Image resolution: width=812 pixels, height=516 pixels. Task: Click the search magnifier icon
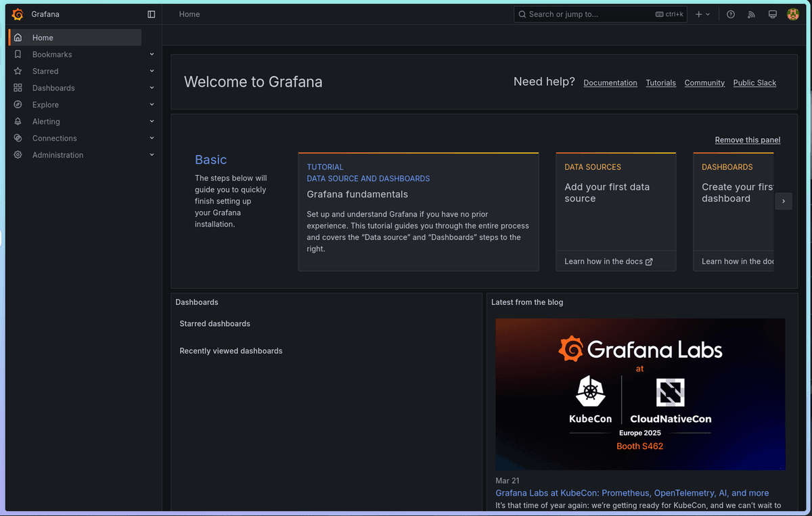click(x=522, y=14)
